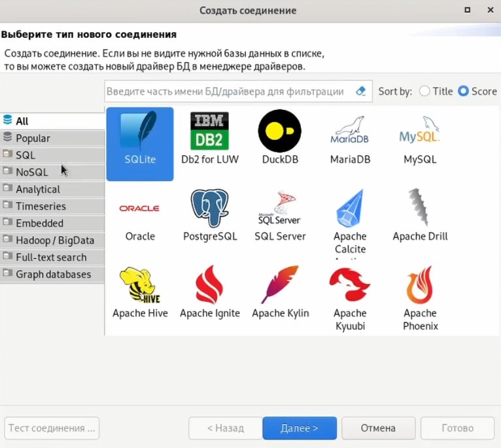The width and height of the screenshot is (501, 448).
Task: Sort drivers by Score
Action: pos(477,92)
